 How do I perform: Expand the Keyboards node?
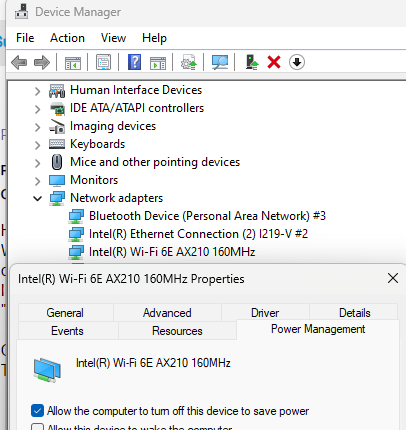point(37,145)
